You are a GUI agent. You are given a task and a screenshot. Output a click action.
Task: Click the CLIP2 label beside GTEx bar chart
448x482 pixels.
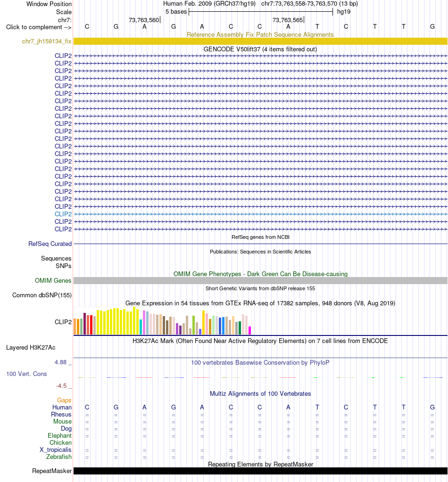point(63,322)
